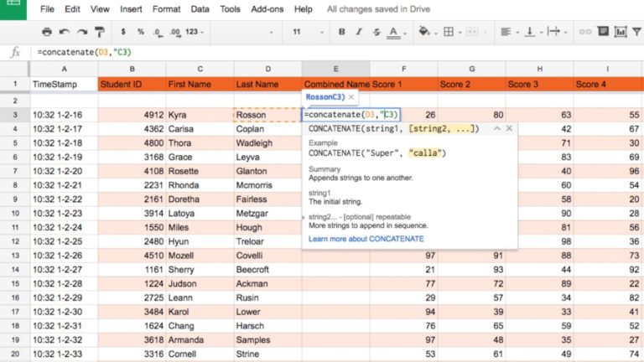Click the Insert link icon
644x362 pixels.
tap(585, 32)
